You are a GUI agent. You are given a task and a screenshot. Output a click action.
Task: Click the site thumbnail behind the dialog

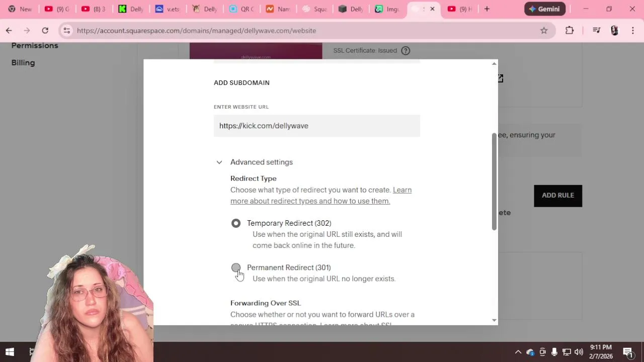(x=256, y=51)
